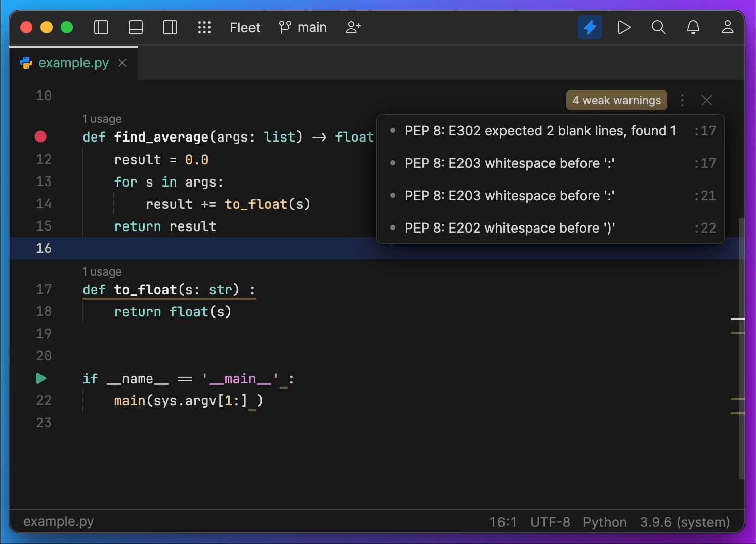This screenshot has width=756, height=544.
Task: Click 'return float(s)' code line
Action: click(x=173, y=312)
